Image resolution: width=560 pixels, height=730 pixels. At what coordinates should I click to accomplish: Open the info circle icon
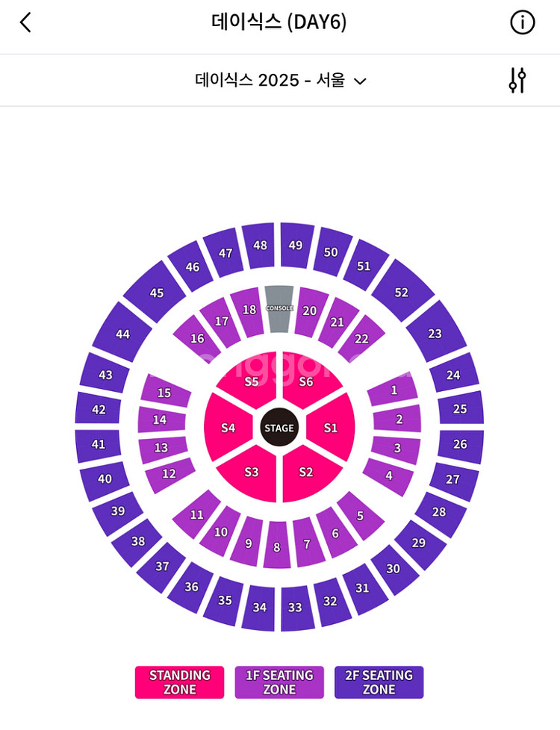tap(522, 22)
